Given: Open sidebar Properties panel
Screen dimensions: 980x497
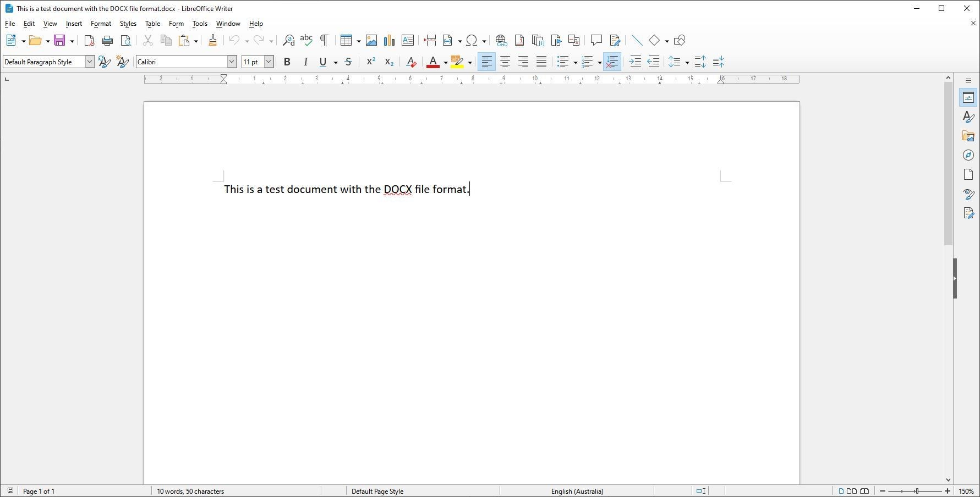Looking at the screenshot, I should [968, 98].
